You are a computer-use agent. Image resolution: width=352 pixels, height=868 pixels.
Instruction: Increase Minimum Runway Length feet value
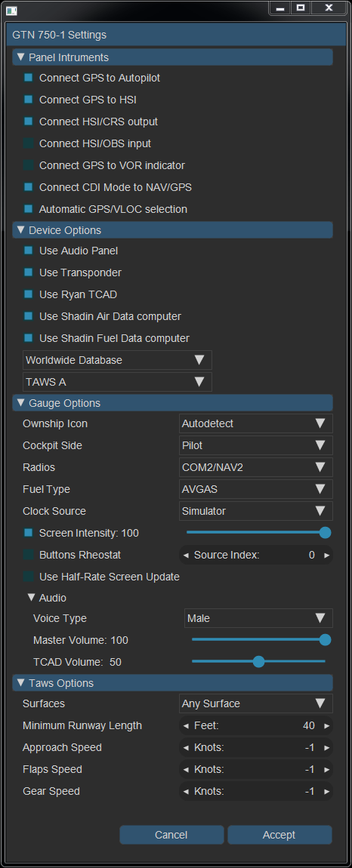(326, 726)
